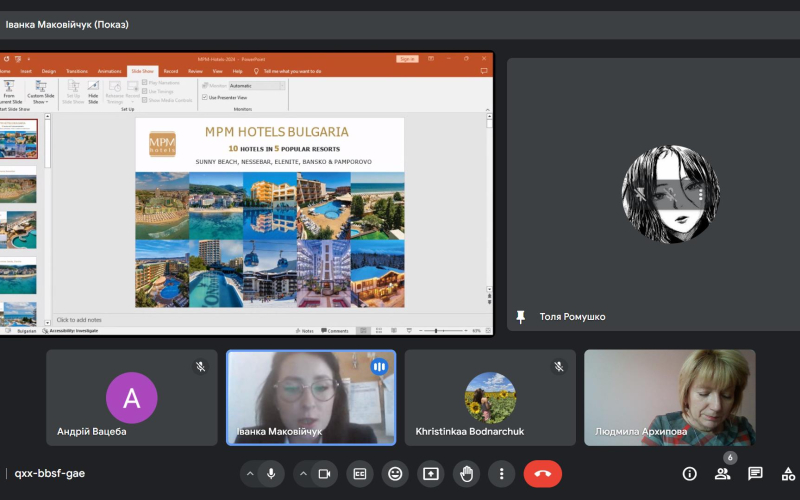This screenshot has width=800, height=500.
Task: Collapse the PowerPoint ribbon chevron
Action: [487, 109]
